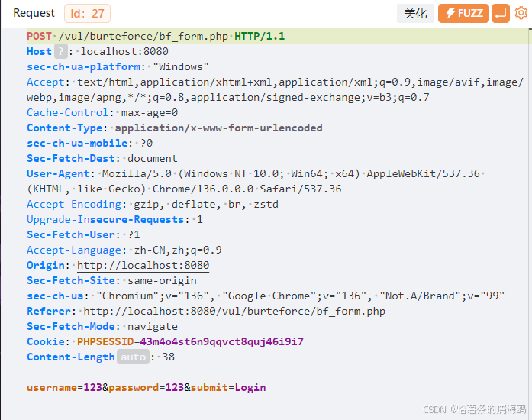
Task: Click the Upgrade-Insecure-Requests header name
Action: pos(105,219)
